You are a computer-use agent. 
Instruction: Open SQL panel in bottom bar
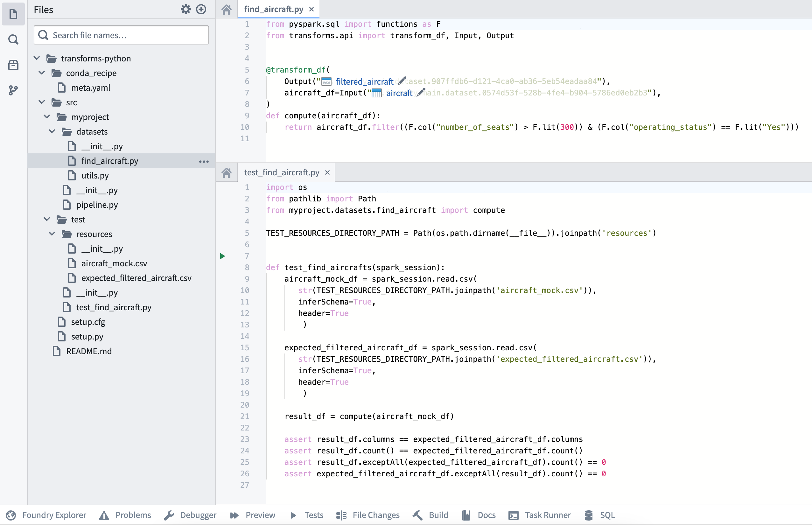(600, 515)
